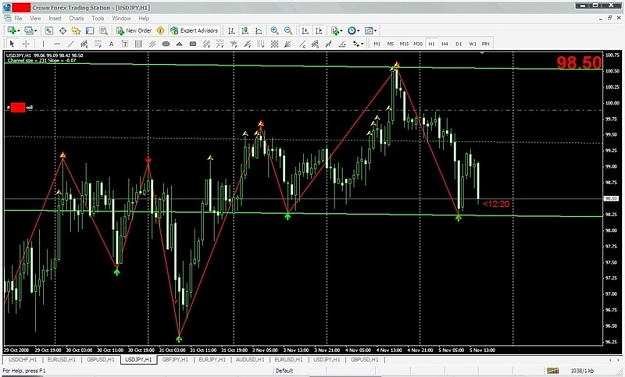Open the New Chart tool
Image resolution: width=625 pixels, height=377 pixels.
click(11, 31)
